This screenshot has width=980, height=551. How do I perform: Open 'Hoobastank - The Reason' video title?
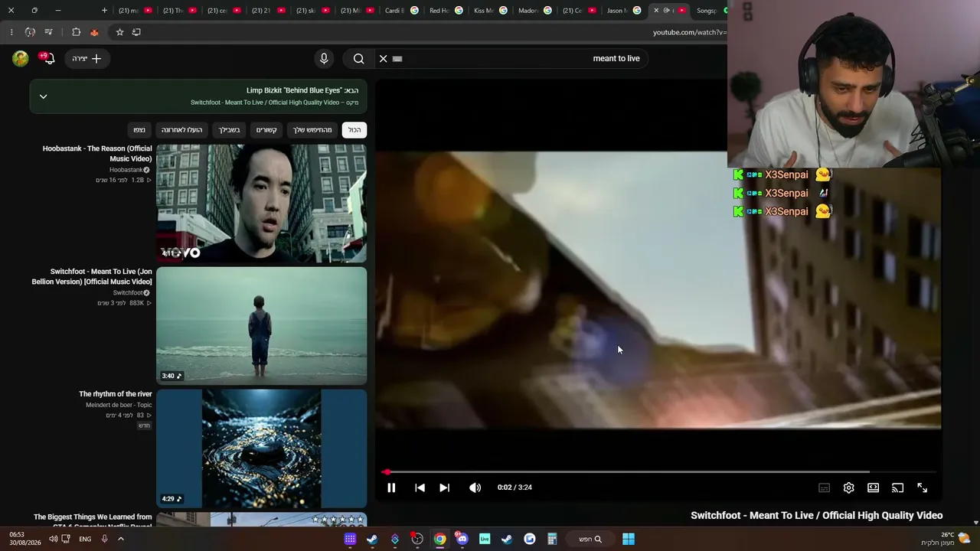click(97, 153)
